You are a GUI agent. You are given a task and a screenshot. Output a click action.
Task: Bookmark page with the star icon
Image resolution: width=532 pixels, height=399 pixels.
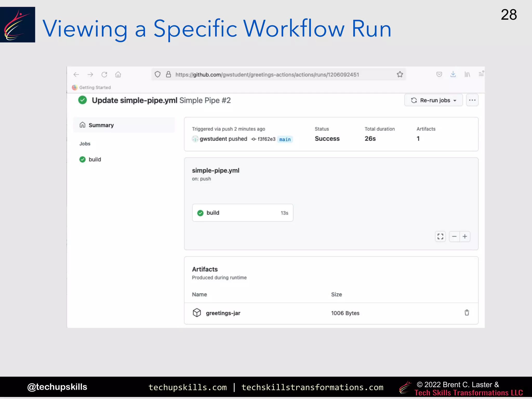click(x=400, y=75)
